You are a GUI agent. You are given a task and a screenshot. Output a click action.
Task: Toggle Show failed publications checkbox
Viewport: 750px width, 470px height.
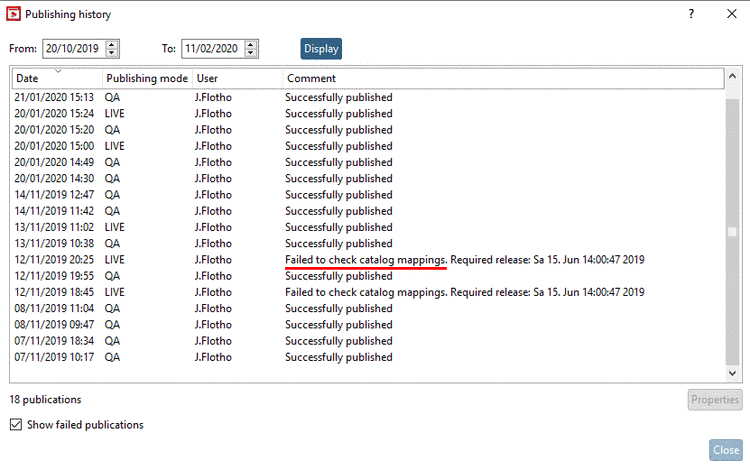(x=16, y=425)
